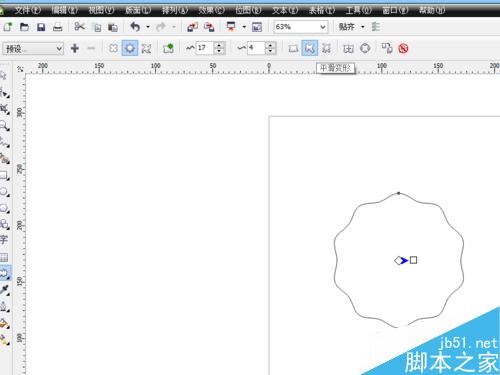Image resolution: width=500 pixels, height=375 pixels.
Task: Click the Add new distortion icon
Action: coord(168,48)
